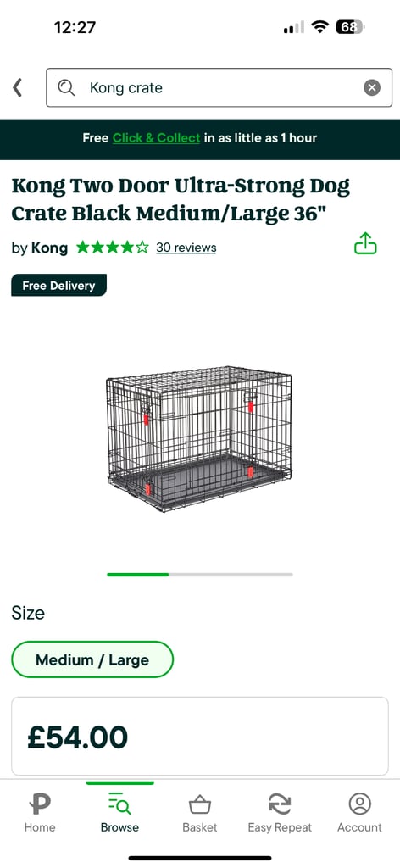Screen dimensions: 400x868
Task: Open the 30 reviews link
Action: coord(186,248)
